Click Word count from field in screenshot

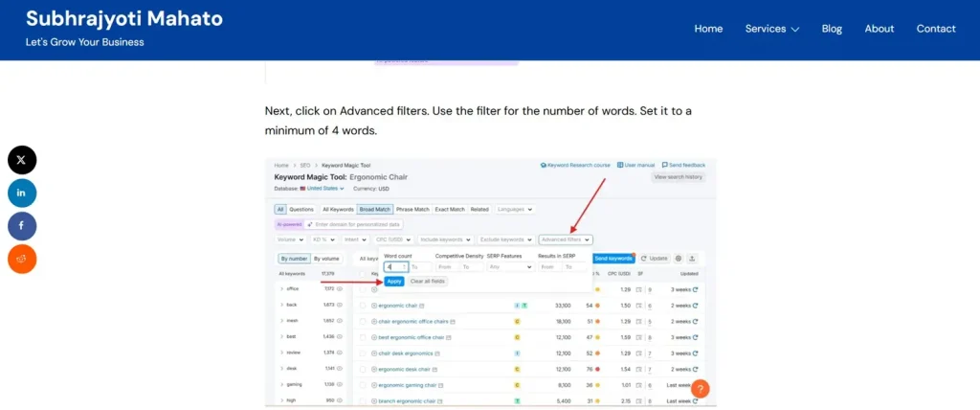[x=396, y=266]
